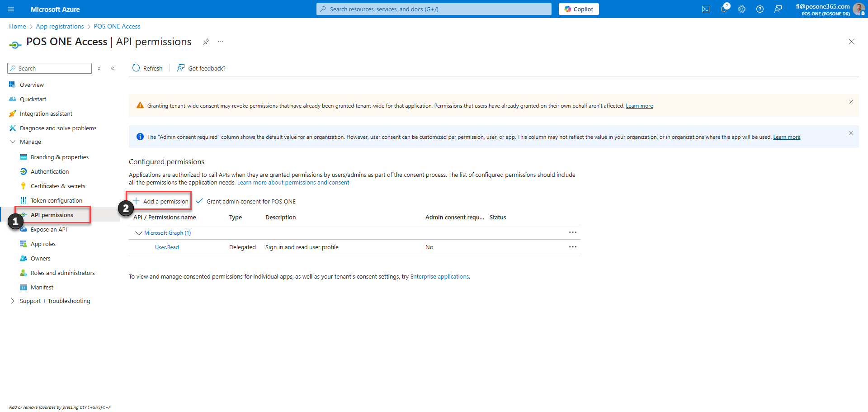
Task: Click the Authentication icon
Action: tap(24, 171)
